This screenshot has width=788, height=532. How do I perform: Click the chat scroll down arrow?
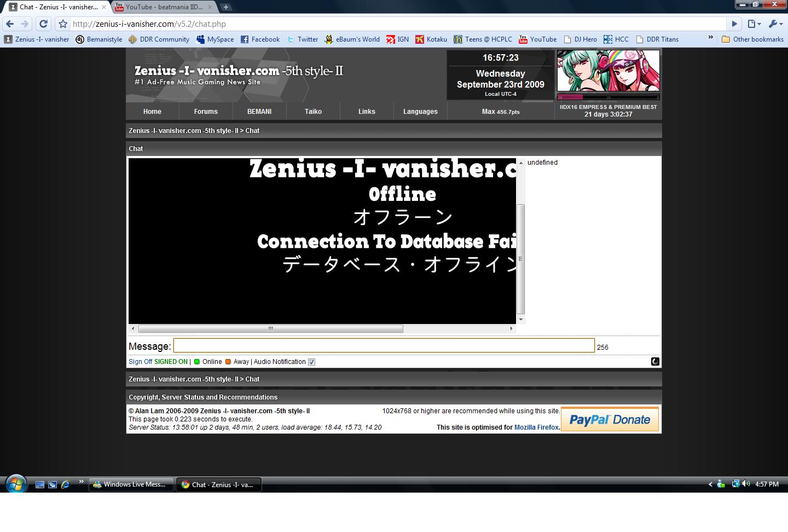[521, 320]
